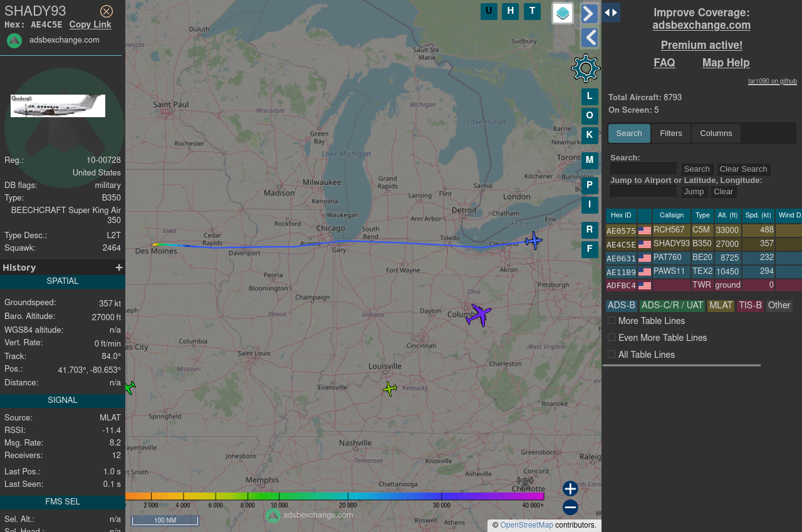This screenshot has width=802, height=532.
Task: Click the left chevron sidebar arrow
Action: 590,38
